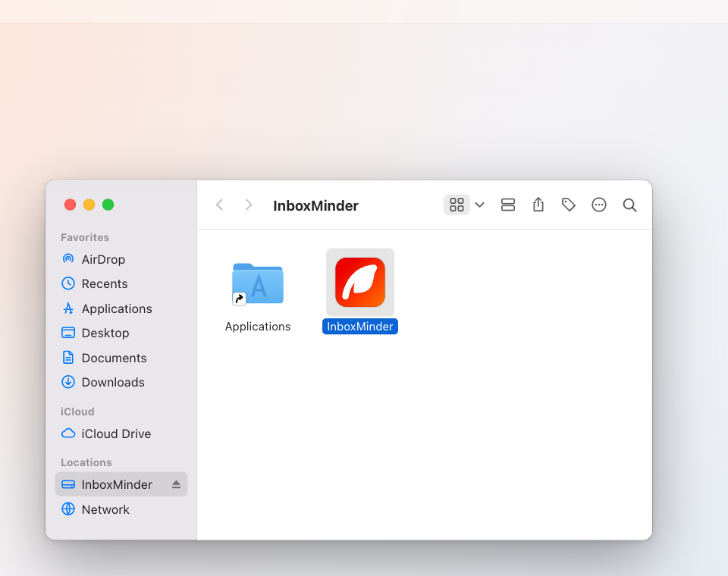Click the Locations section header
This screenshot has height=576, width=728.
(86, 462)
